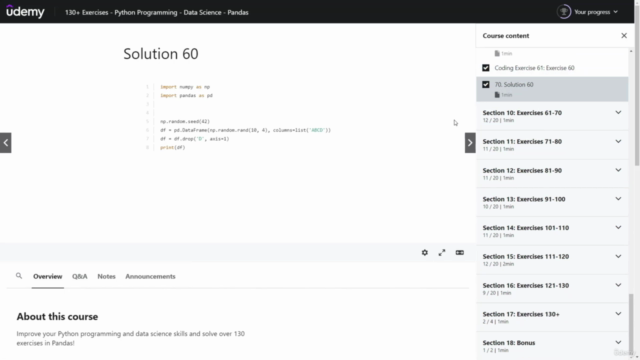Click the df.drop('D', axis=1) line
640x360 pixels.
(x=195, y=139)
